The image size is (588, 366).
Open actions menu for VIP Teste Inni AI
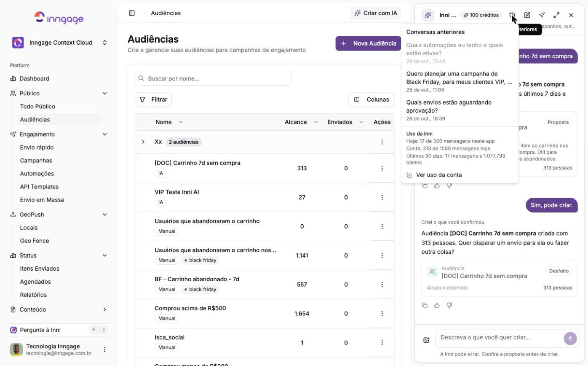(382, 197)
